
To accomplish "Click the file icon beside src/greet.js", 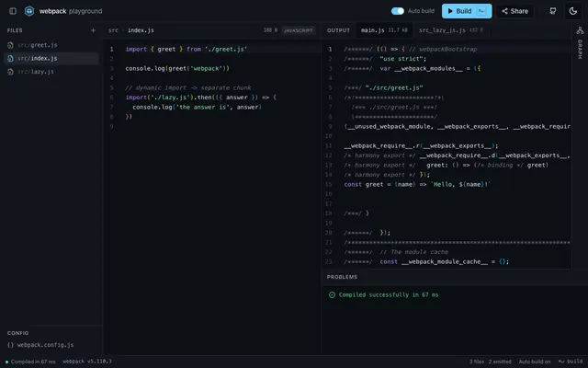I will click(x=10, y=45).
